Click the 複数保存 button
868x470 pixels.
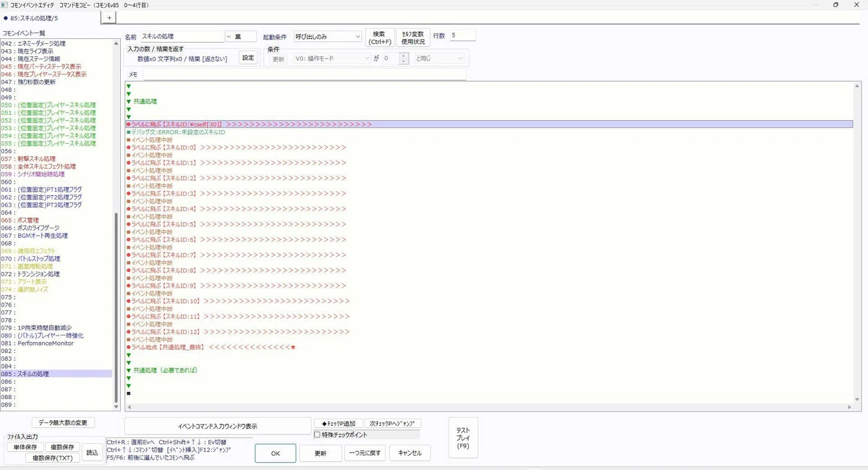coord(63,447)
